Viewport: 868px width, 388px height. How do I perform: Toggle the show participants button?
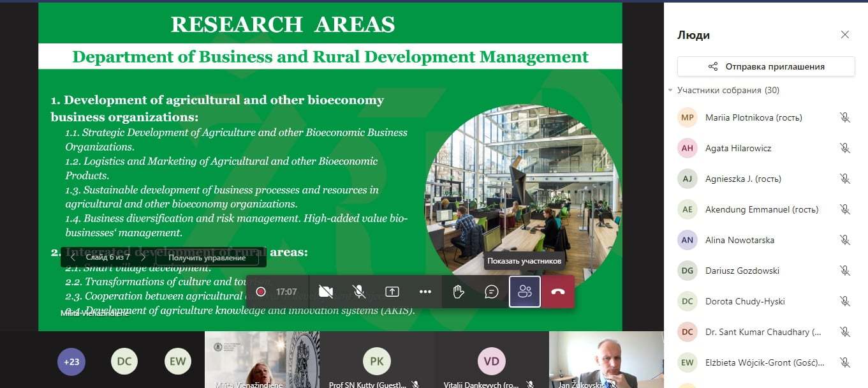[x=525, y=292]
